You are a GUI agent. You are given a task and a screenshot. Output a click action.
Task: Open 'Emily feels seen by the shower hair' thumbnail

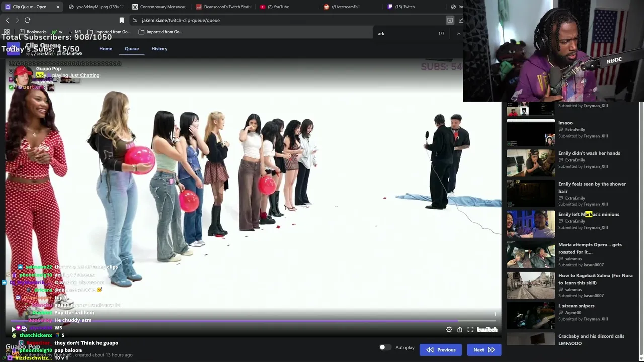531,194
